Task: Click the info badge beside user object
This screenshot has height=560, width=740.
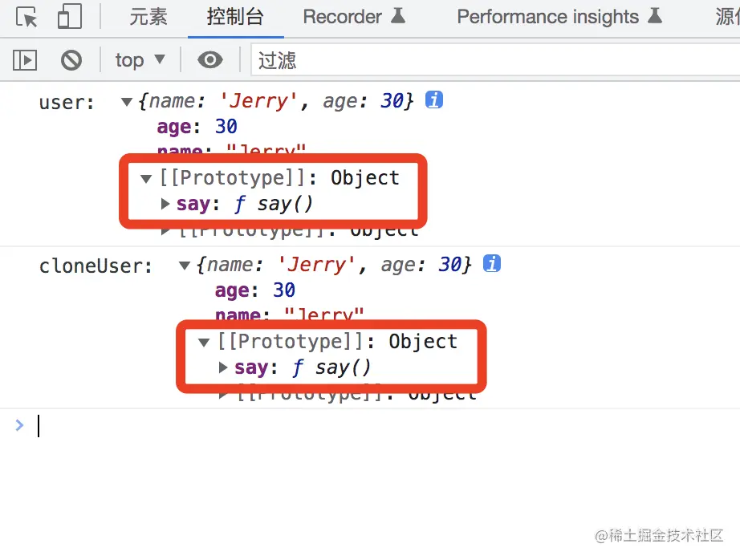Action: (x=433, y=100)
